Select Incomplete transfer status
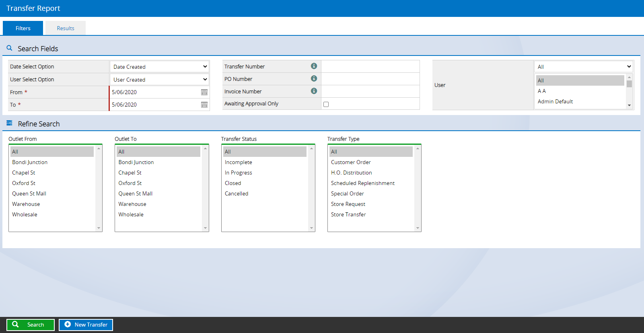Viewport: 644px width, 333px height. click(265, 162)
